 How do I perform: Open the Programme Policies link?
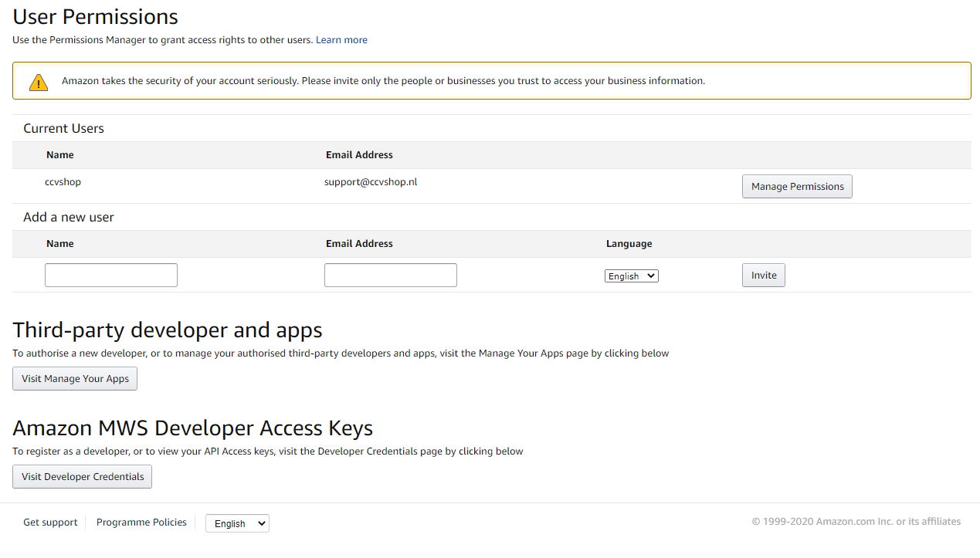click(141, 522)
